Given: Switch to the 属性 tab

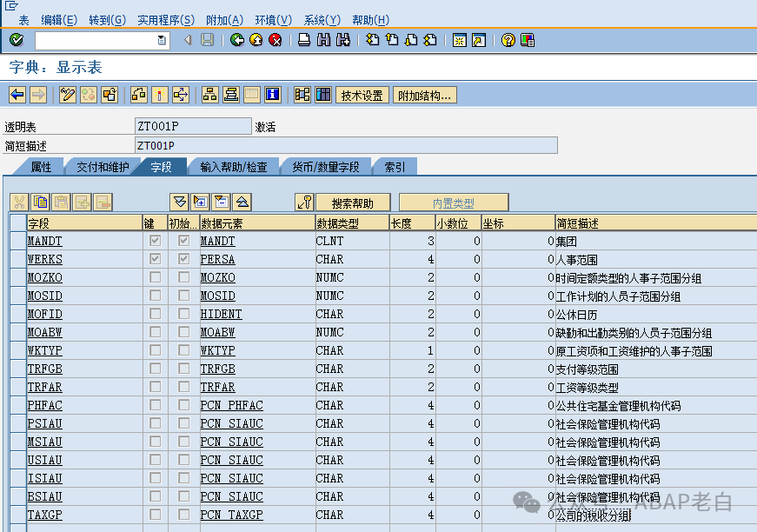Looking at the screenshot, I should click(x=41, y=167).
